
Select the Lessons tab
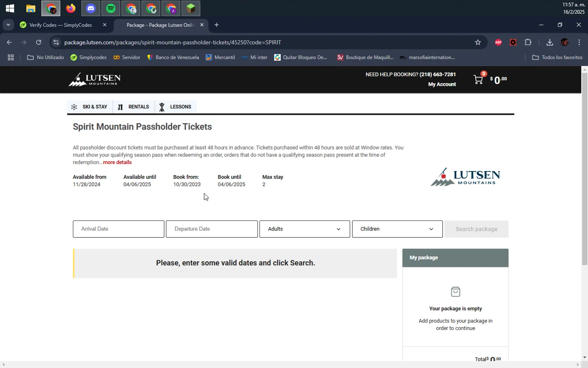click(x=176, y=107)
